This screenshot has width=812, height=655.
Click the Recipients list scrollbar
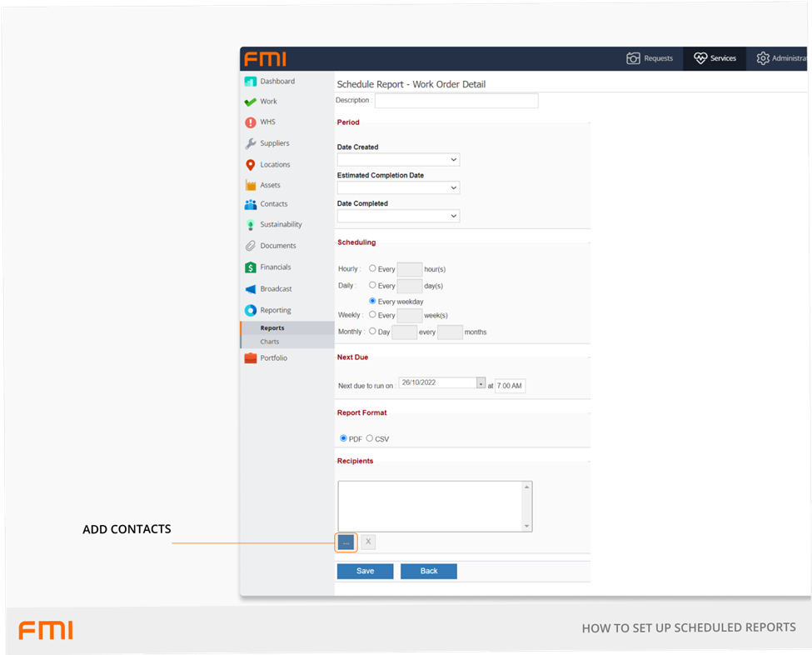526,506
